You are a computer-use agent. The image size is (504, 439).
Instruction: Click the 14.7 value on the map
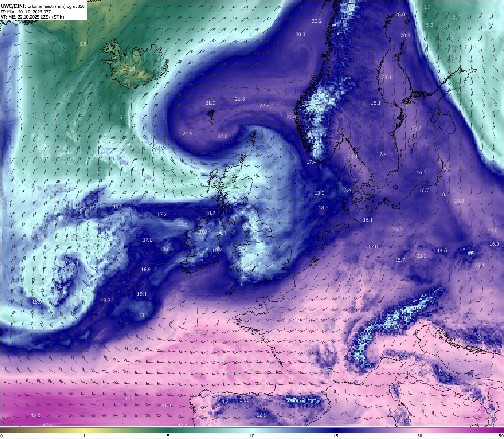point(224,401)
